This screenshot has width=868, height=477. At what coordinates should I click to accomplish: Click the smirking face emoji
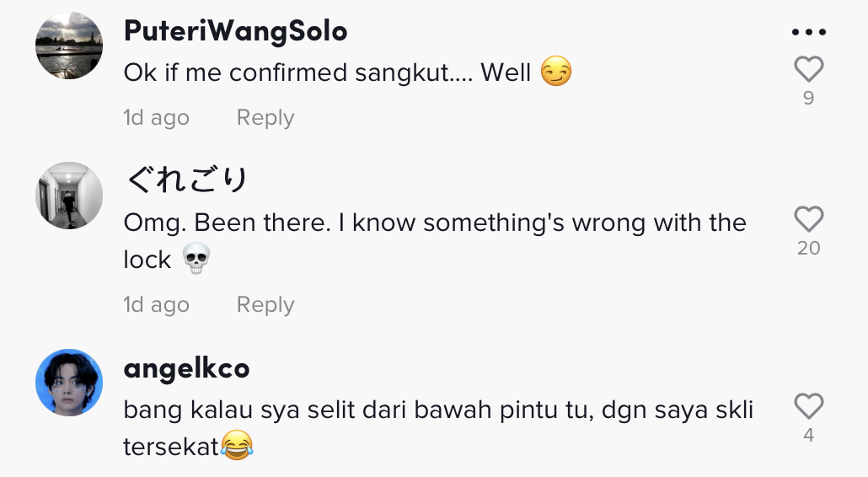[x=556, y=72]
